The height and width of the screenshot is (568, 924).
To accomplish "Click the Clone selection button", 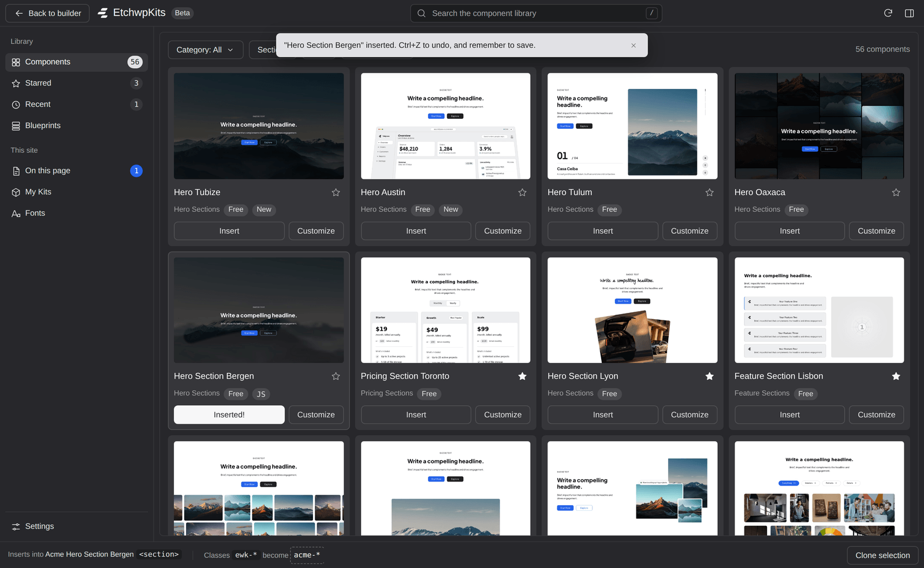I will pos(882,556).
